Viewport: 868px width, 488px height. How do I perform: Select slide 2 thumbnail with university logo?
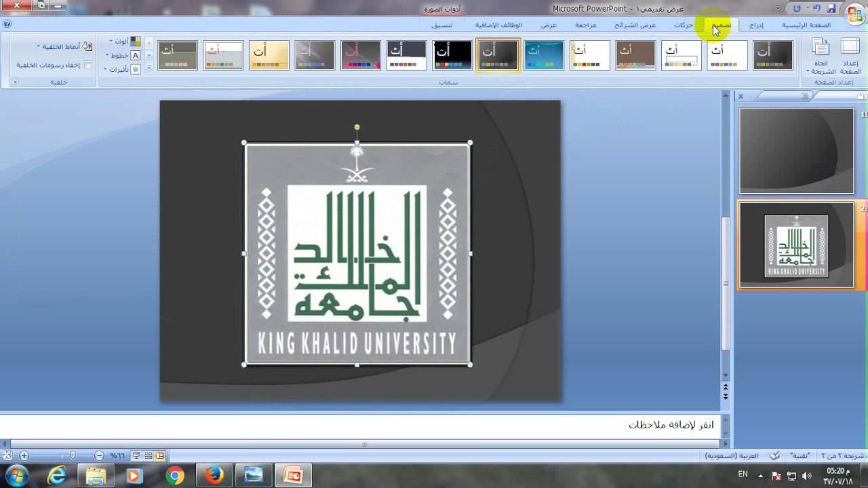pyautogui.click(x=797, y=245)
